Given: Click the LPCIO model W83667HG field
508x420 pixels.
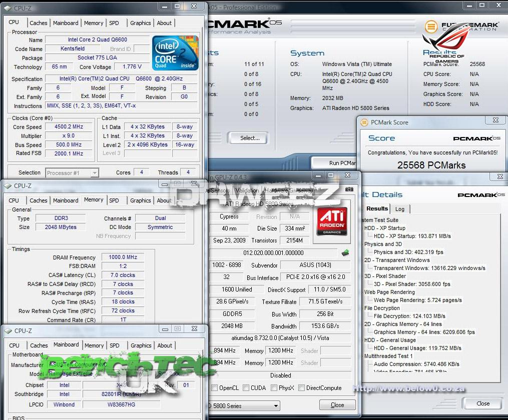Looking at the screenshot, I should (121, 404).
